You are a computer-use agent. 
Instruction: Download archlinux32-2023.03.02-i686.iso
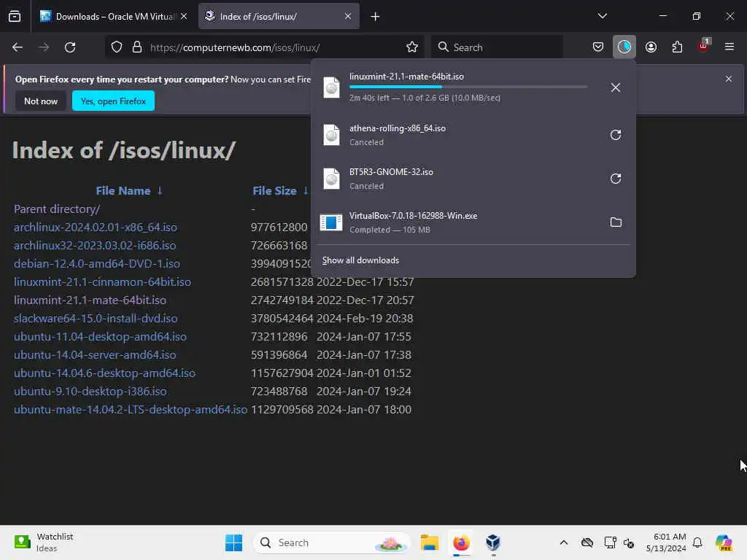(95, 245)
